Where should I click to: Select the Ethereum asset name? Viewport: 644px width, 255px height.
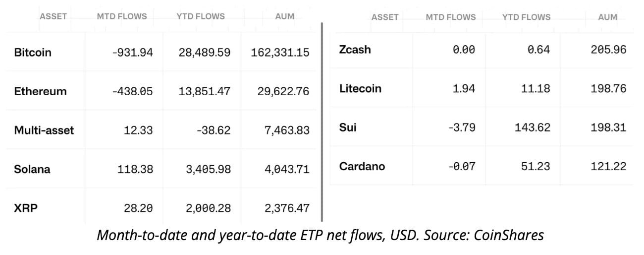pos(40,91)
